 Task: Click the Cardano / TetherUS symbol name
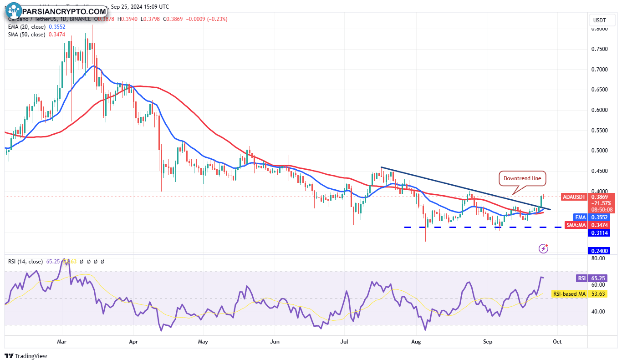(x=34, y=19)
